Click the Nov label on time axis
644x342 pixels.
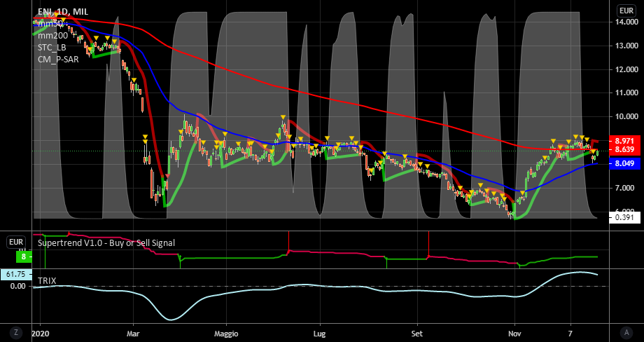point(515,333)
